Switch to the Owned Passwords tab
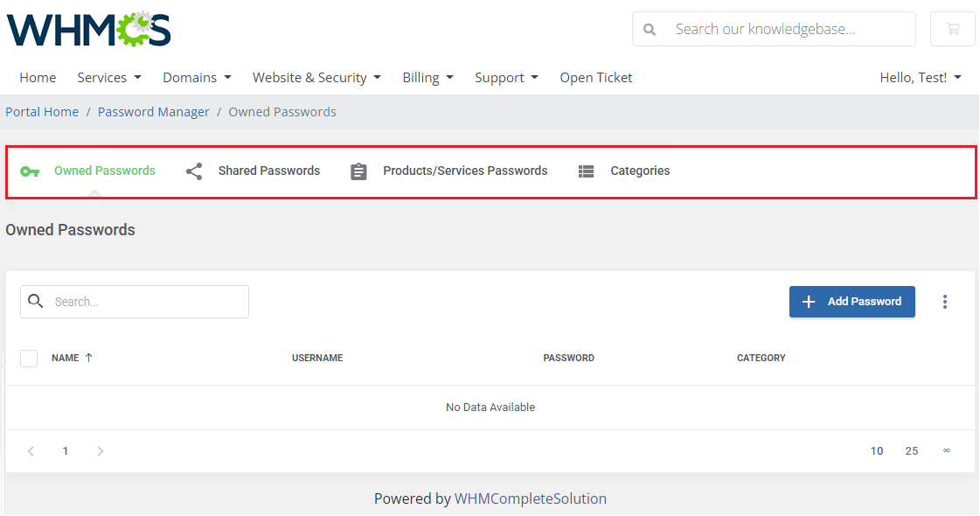 (x=87, y=171)
